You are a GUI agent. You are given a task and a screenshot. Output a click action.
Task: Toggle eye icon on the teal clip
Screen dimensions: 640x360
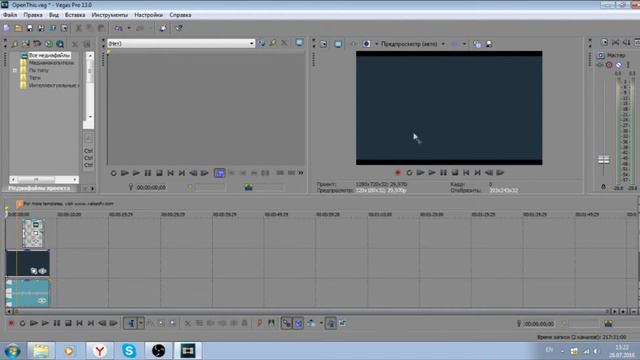[x=42, y=301]
